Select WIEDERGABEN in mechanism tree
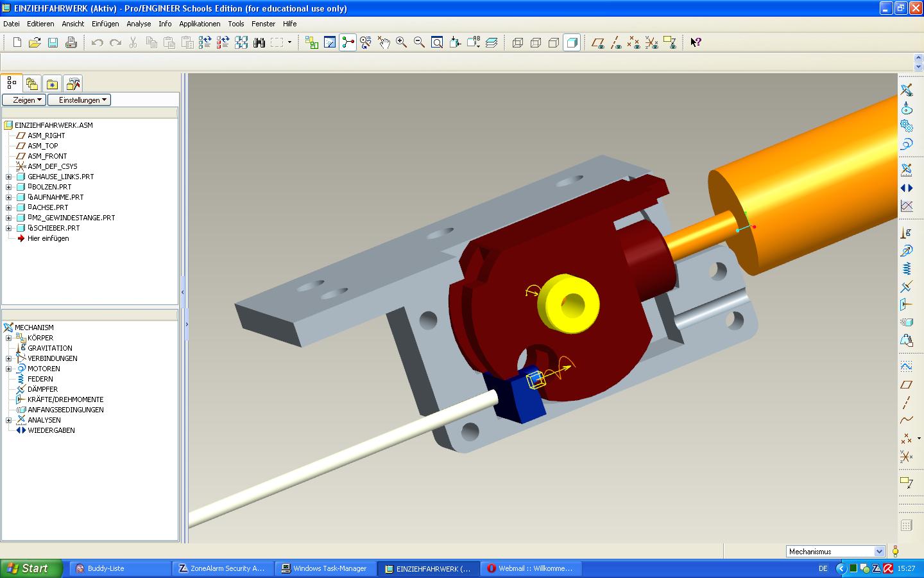This screenshot has height=578, width=924. click(51, 430)
